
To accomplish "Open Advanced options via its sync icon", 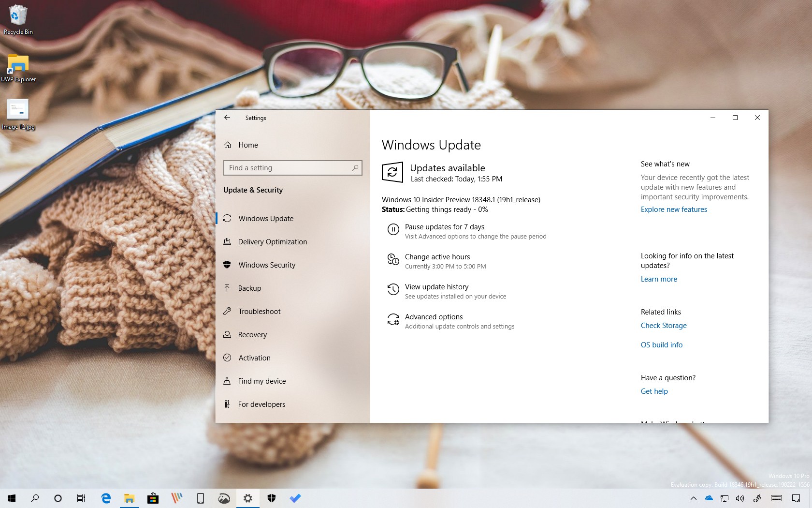I will click(393, 320).
